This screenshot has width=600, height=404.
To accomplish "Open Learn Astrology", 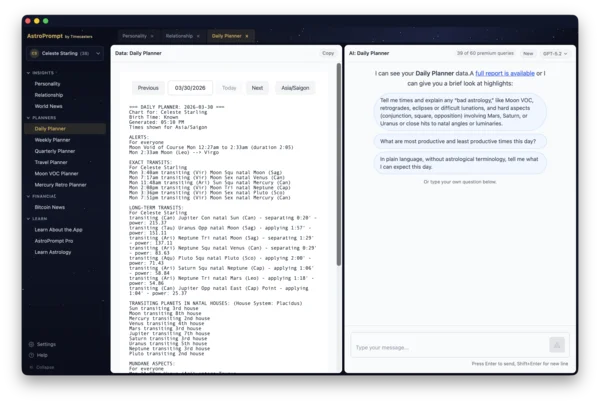I will [53, 252].
